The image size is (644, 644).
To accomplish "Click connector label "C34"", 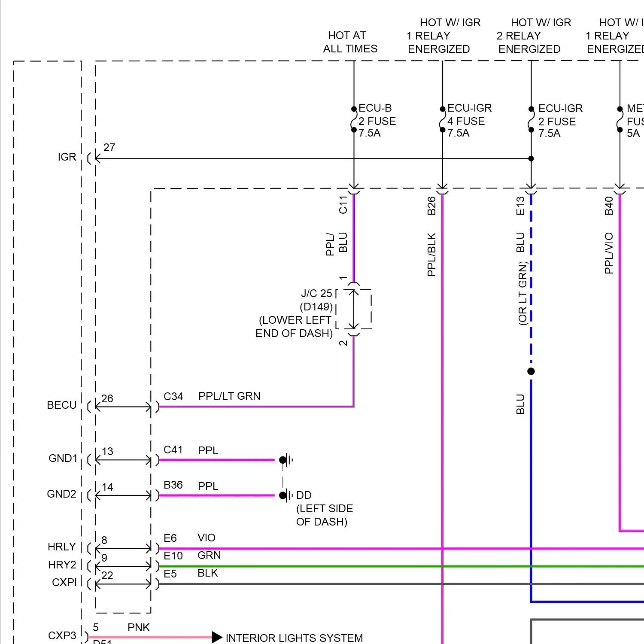I will pyautogui.click(x=173, y=396).
